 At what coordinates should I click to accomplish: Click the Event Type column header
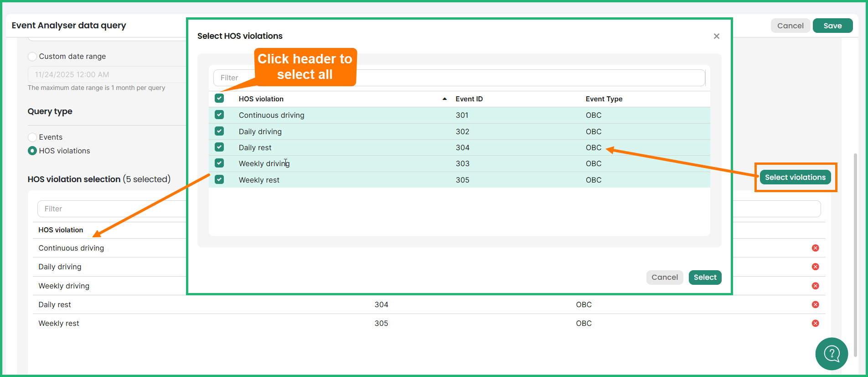[x=604, y=99]
